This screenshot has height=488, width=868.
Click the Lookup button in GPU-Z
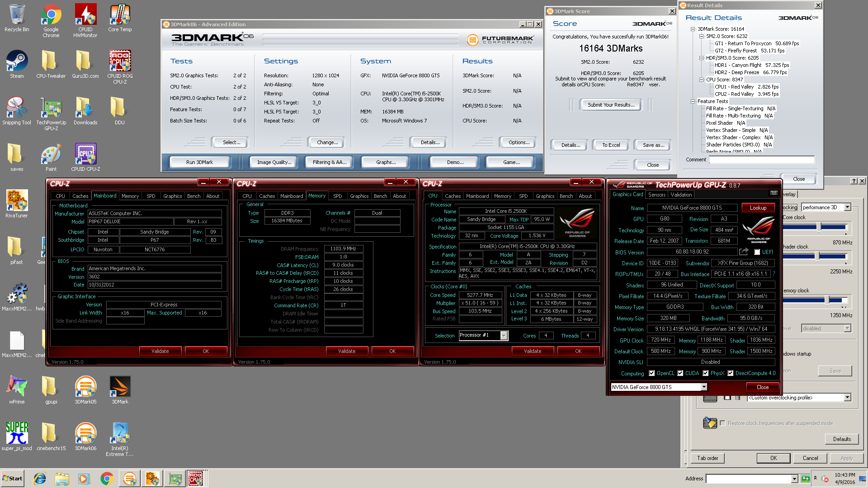click(x=758, y=208)
